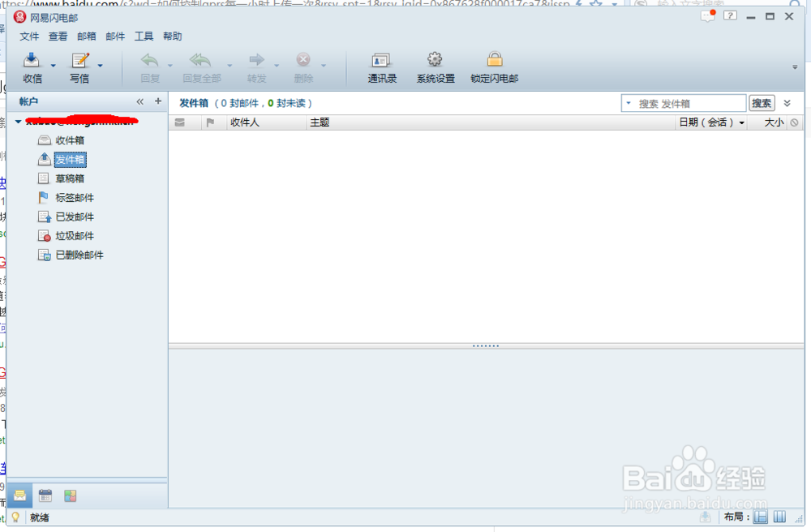811x532 pixels.
Task: Expand advanced search options chevron
Action: [787, 103]
